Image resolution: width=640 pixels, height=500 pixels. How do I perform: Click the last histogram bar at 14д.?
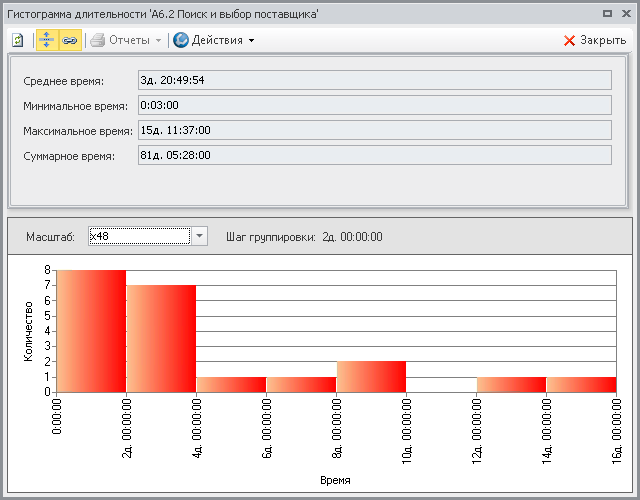point(581,384)
